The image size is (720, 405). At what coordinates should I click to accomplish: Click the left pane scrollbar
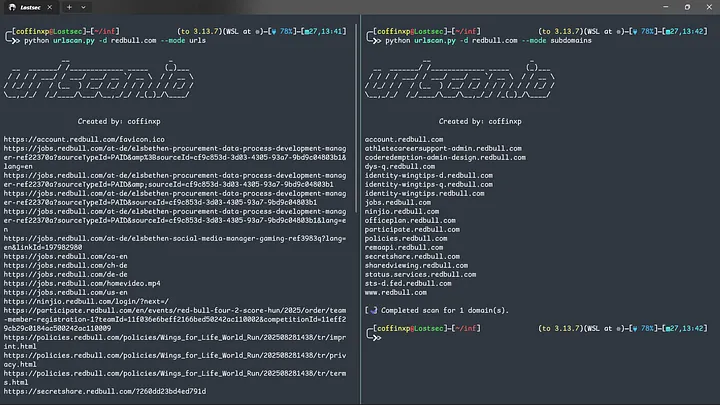tap(356, 119)
